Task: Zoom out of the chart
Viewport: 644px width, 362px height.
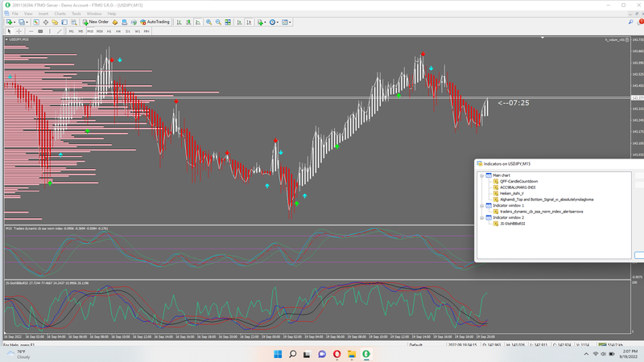Action: [x=219, y=23]
